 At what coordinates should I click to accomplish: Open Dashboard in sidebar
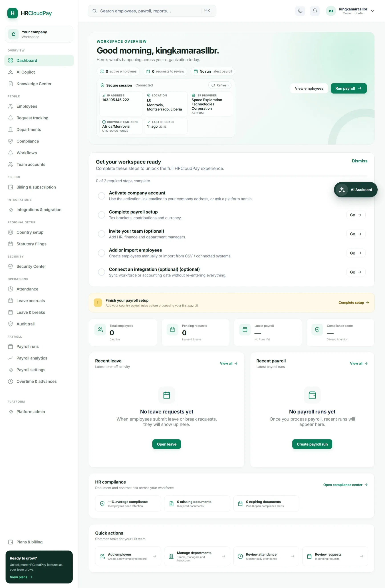39,60
